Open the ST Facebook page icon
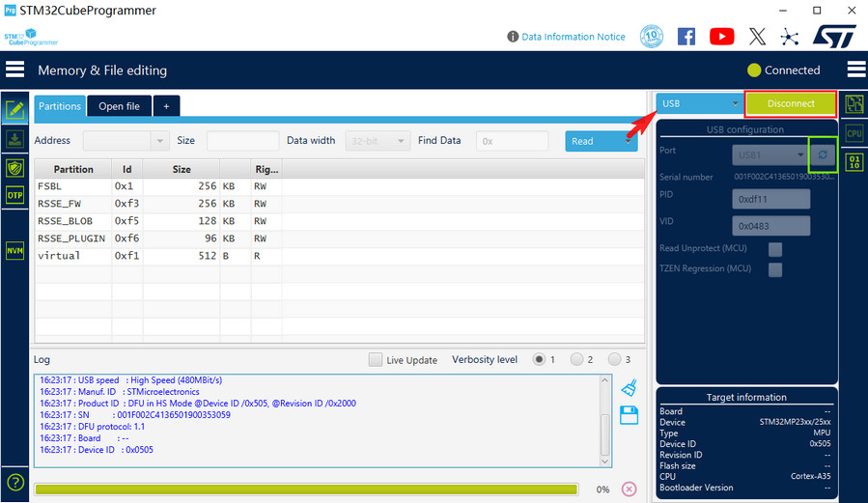 click(x=686, y=37)
